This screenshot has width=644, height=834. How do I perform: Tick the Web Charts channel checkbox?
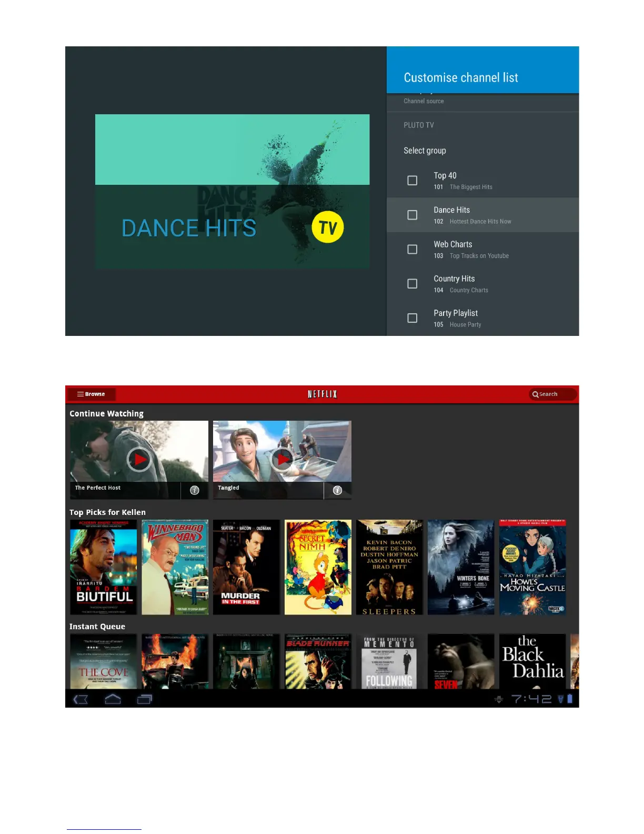(412, 249)
